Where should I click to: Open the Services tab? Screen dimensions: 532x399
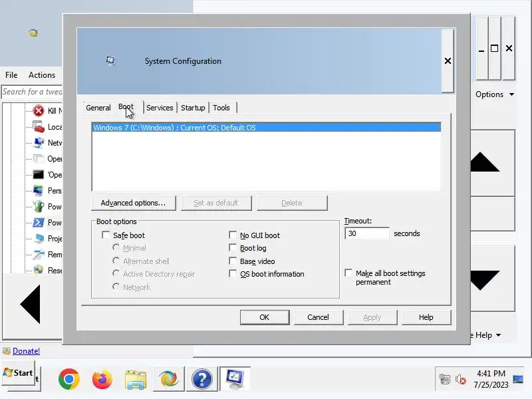(x=160, y=108)
